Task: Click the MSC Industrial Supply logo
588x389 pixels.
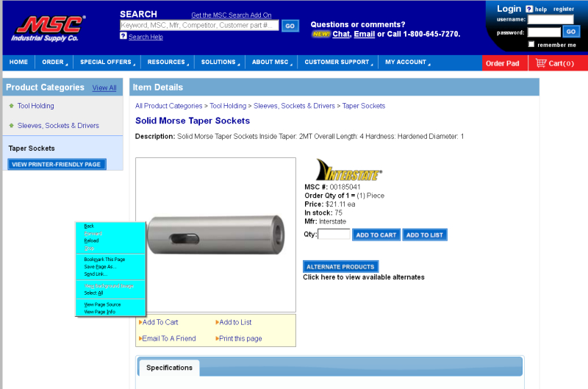Action: coord(48,29)
